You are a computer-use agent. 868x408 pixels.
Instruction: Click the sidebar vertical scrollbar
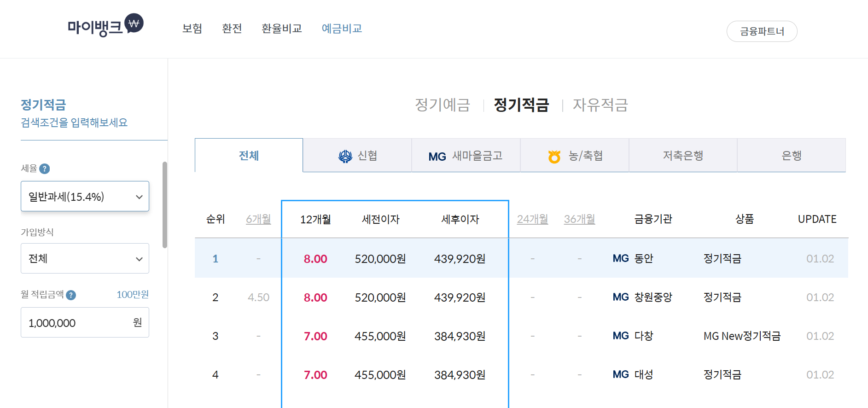point(165,205)
